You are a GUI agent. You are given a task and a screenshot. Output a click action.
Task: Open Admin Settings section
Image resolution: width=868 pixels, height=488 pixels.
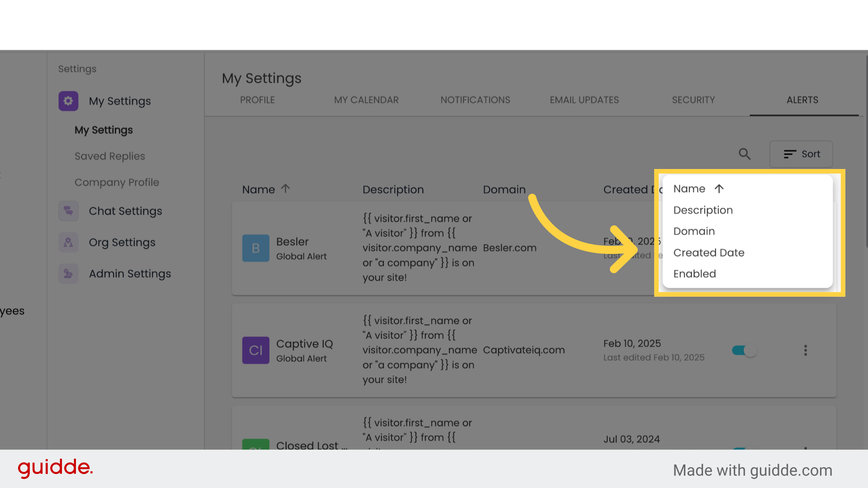coord(130,274)
